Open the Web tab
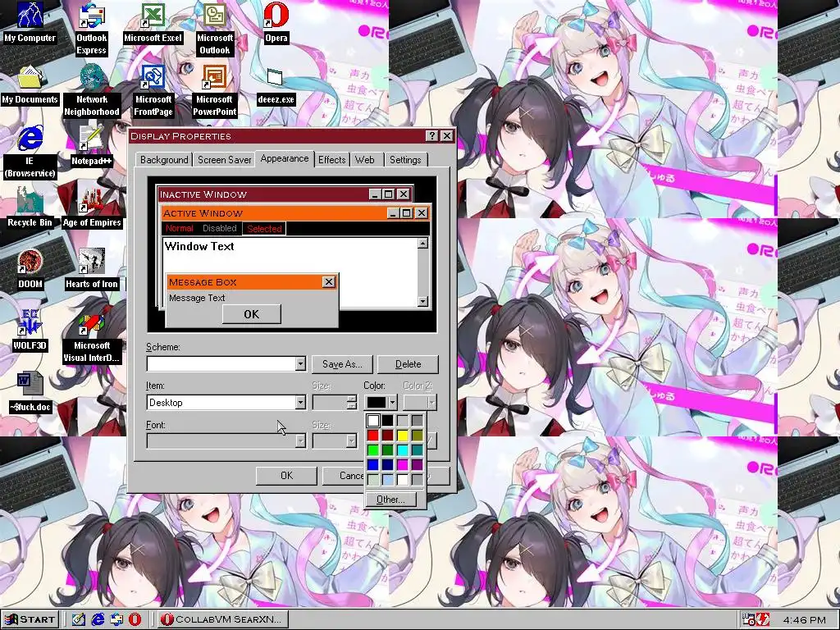The width and height of the screenshot is (840, 630). [365, 160]
